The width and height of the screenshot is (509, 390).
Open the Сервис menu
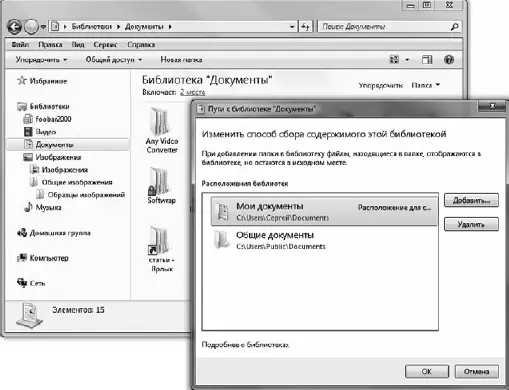[105, 44]
